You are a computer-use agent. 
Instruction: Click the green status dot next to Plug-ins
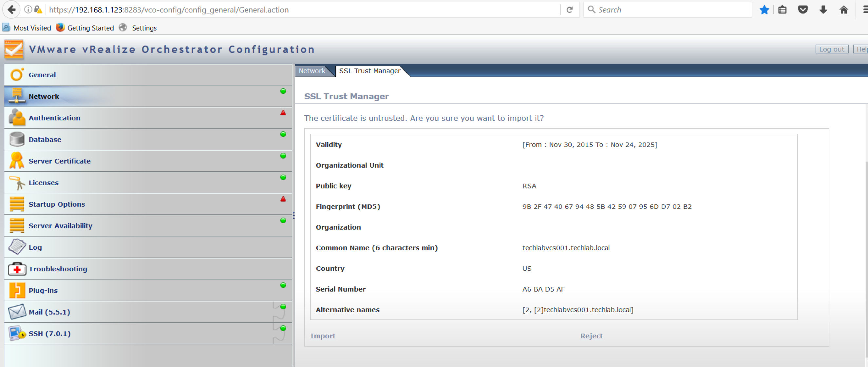[x=283, y=285]
